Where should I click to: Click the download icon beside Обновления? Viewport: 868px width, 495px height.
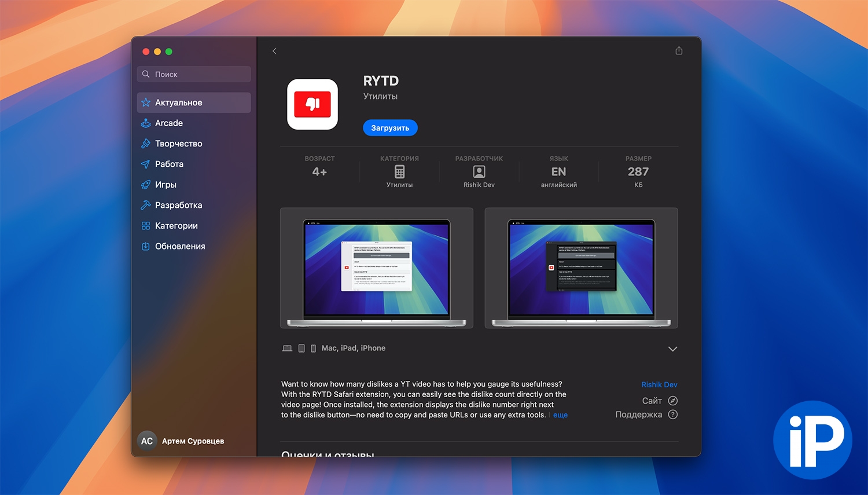point(146,246)
